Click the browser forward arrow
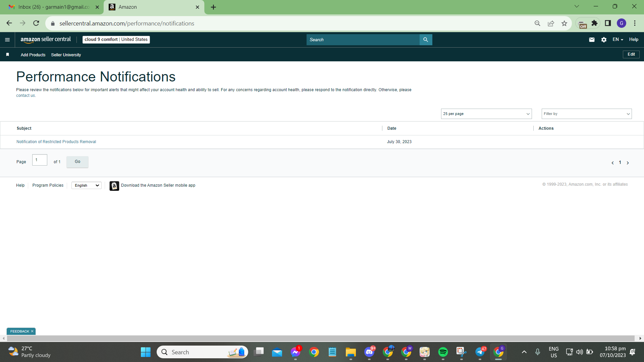This screenshot has height=362, width=644. [23, 23]
